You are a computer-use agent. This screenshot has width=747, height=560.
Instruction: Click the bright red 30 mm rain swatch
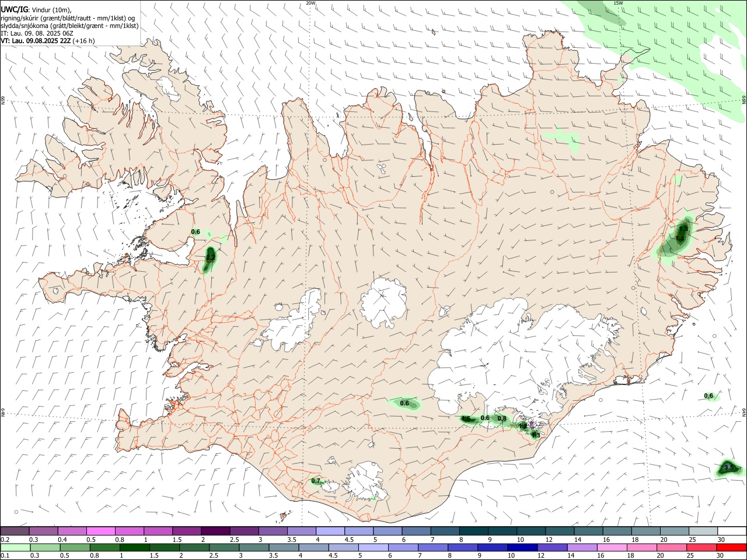731,548
